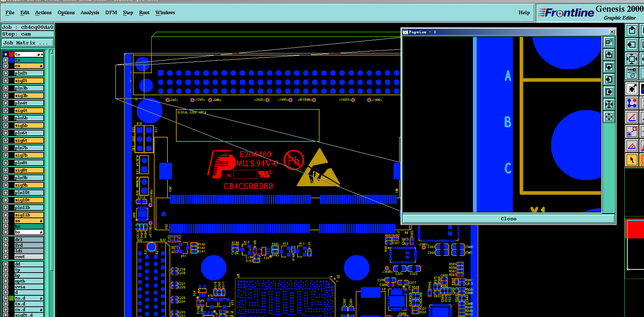Open the Edit menu
The image size is (644, 317).
point(25,12)
